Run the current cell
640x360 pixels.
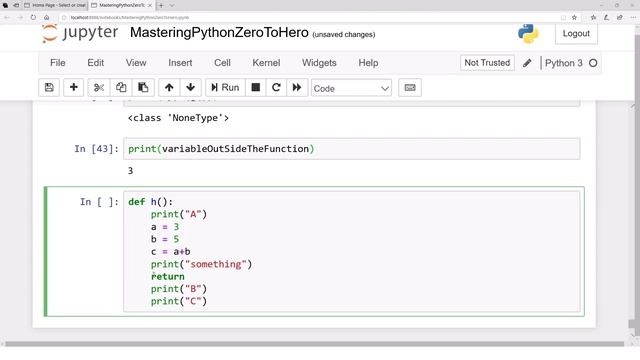click(x=225, y=88)
